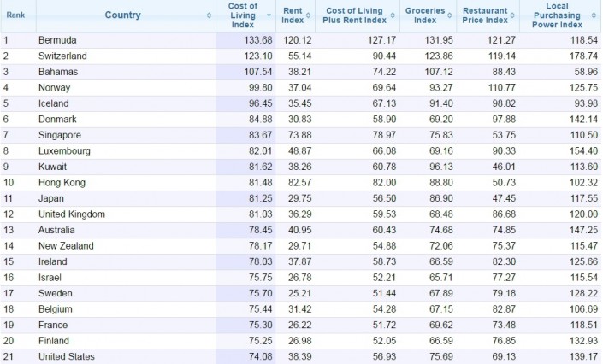Screen dimensions: 603x364
Task: Select Switzerland in the Country column
Action: point(63,55)
